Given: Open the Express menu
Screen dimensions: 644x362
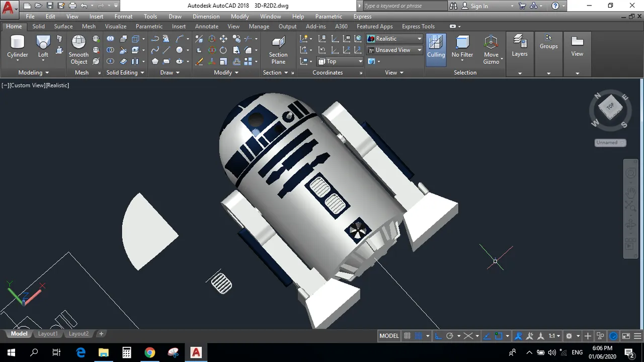Looking at the screenshot, I should [x=362, y=17].
